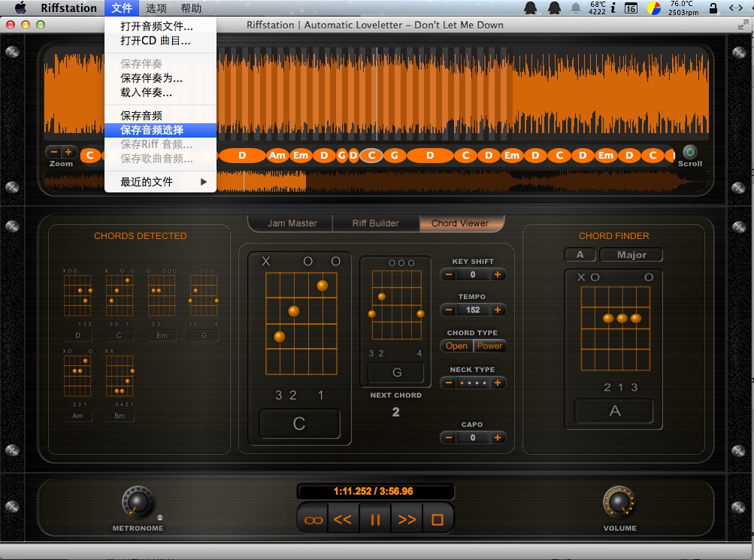Screen dimensions: 754x560
Task: Decrease Key Shift with the minus button
Action: tap(448, 274)
